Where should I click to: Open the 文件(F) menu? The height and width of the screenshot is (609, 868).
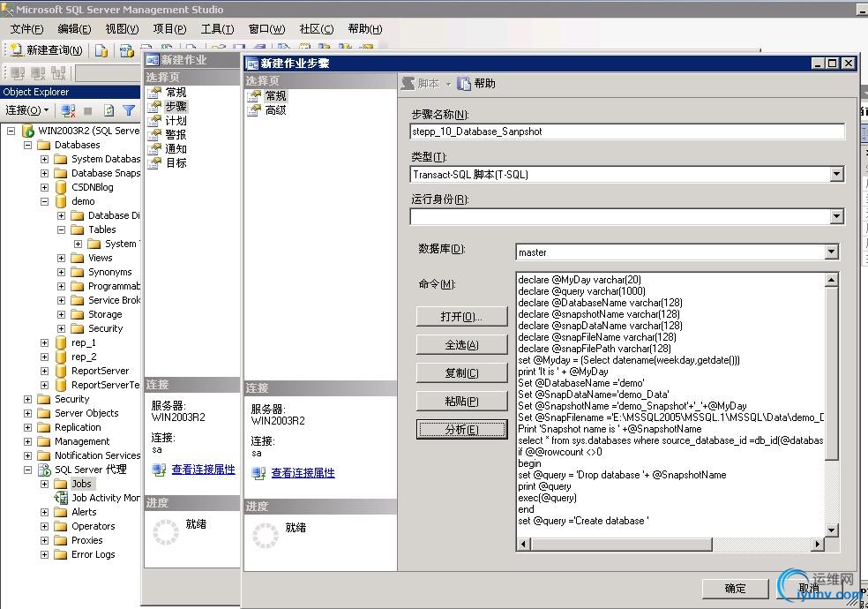coord(26,29)
